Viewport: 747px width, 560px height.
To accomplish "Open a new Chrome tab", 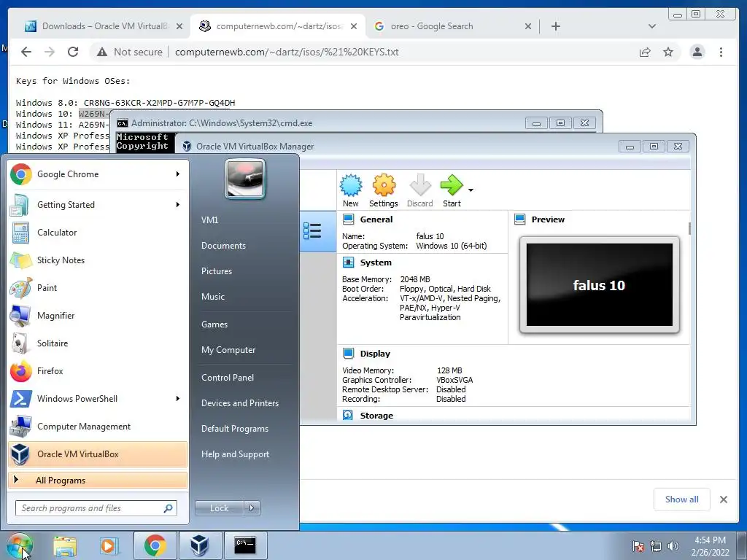I will point(555,26).
